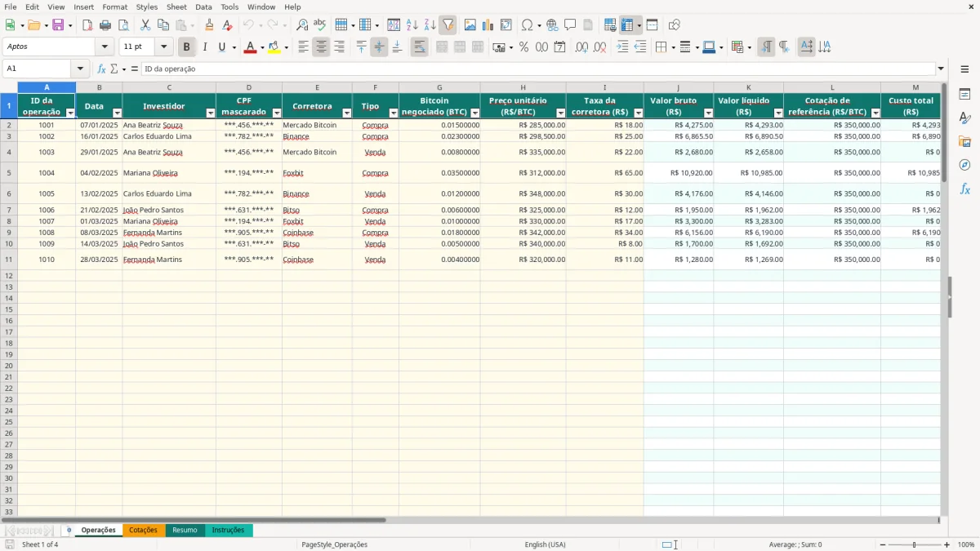Screen dimensions: 980x551
Task: Switch to the Instruções sheet tab
Action: pos(228,531)
